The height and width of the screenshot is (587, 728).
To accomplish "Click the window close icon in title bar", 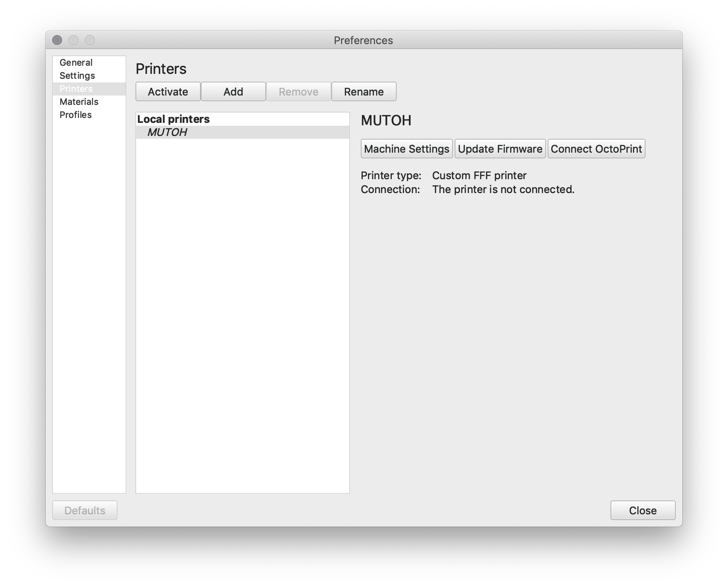I will tap(57, 40).
